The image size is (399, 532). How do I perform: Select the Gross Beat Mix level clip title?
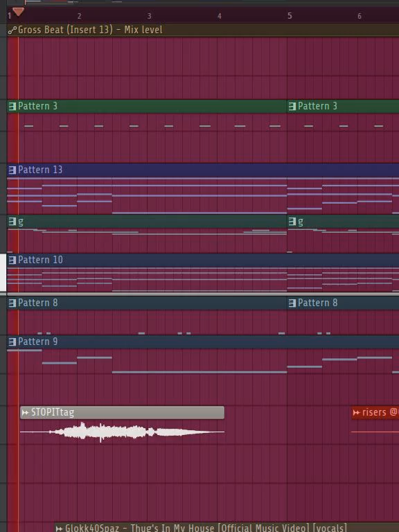(90, 30)
